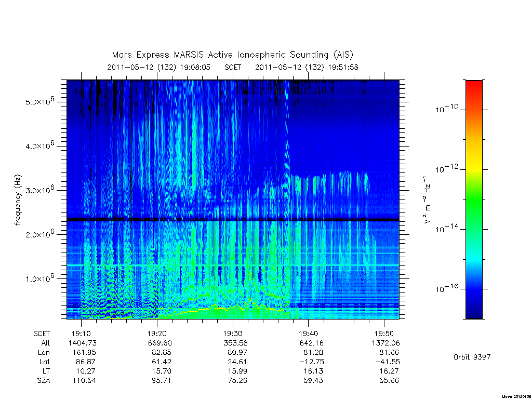Click SZA value '75.26'
The height and width of the screenshot is (399, 532).
point(237,381)
